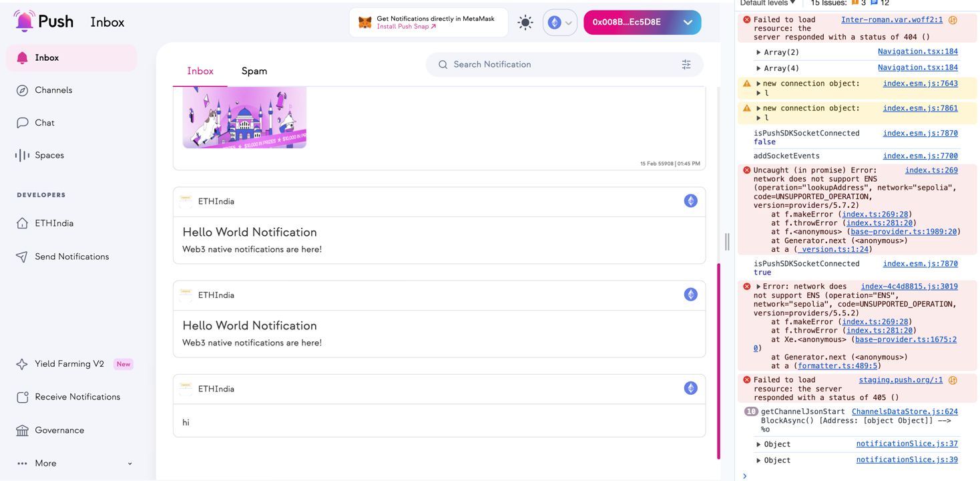Switch to the Spam tab
The width and height of the screenshot is (980, 481).
(254, 71)
